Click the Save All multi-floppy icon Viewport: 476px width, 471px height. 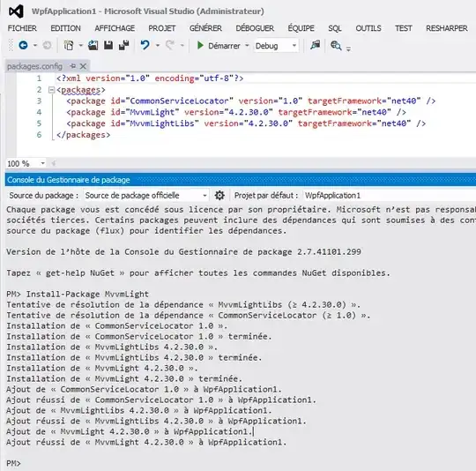(x=124, y=46)
